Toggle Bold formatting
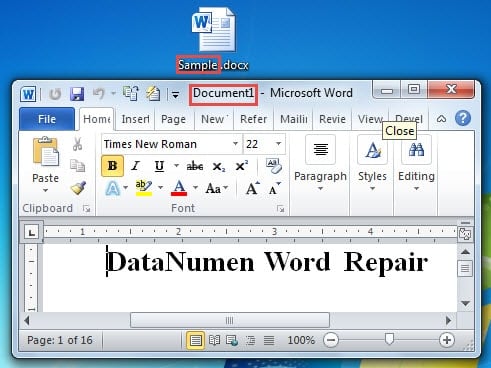Screen dimensions: 491x368 click(113, 166)
